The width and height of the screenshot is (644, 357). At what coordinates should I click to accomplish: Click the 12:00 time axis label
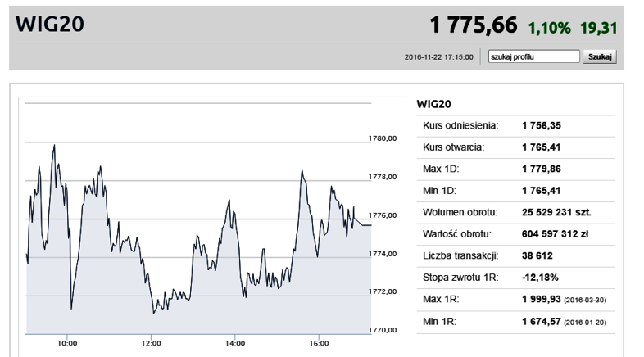pyautogui.click(x=151, y=343)
